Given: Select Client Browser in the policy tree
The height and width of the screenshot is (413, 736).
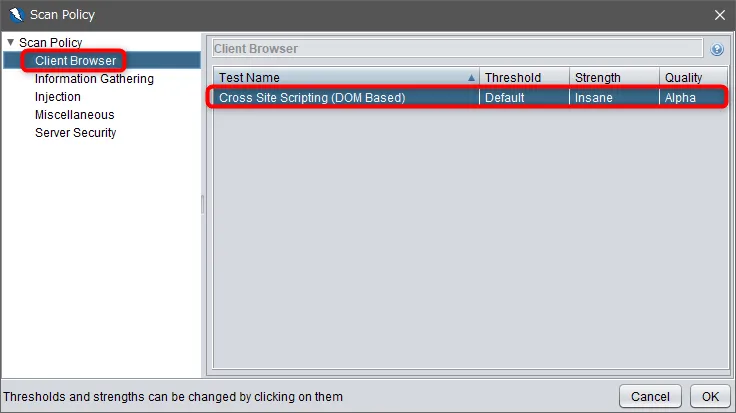Looking at the screenshot, I should click(76, 61).
